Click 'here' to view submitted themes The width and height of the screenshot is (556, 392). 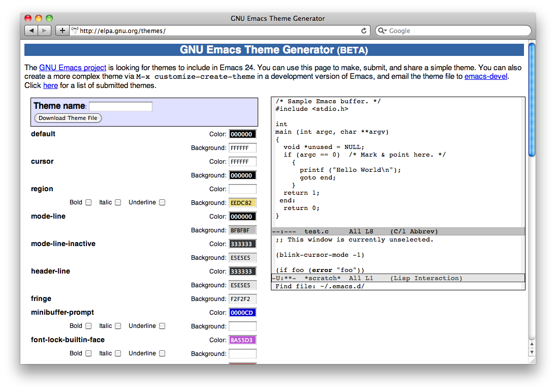50,85
